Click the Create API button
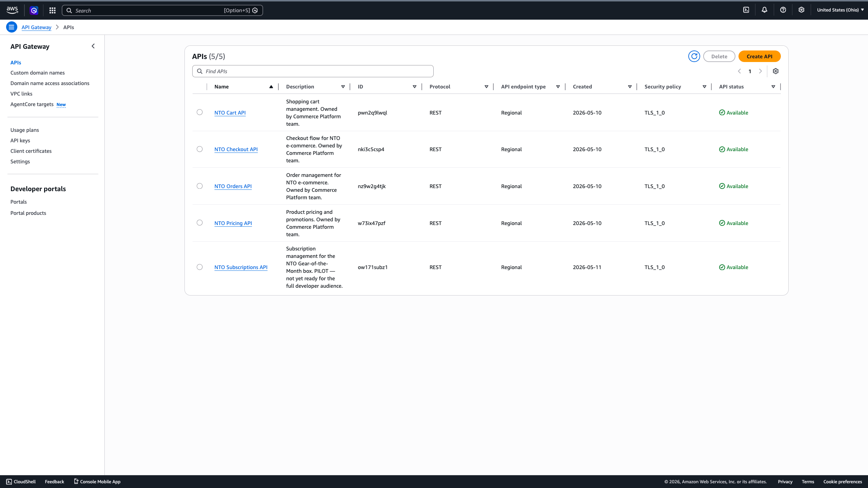 coord(759,56)
